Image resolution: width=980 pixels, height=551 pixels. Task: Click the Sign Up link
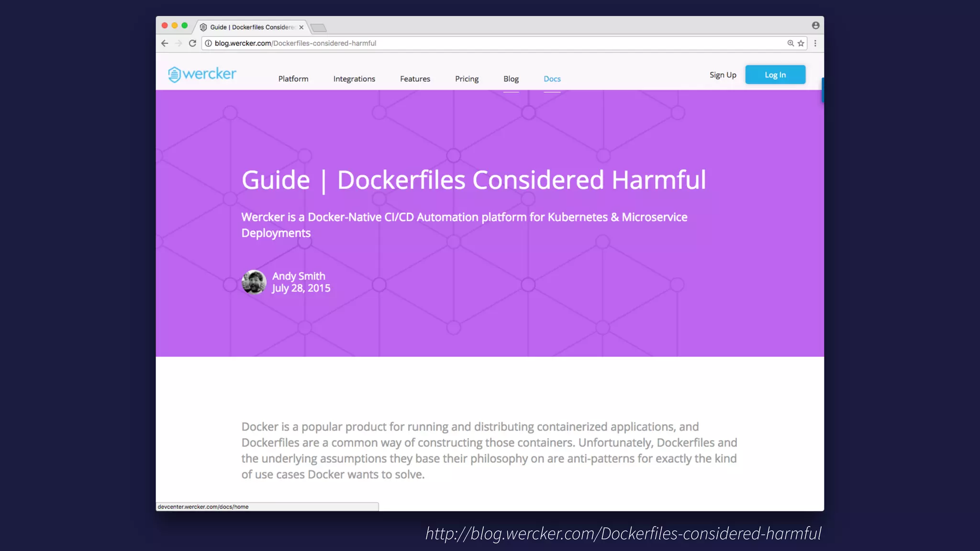723,75
